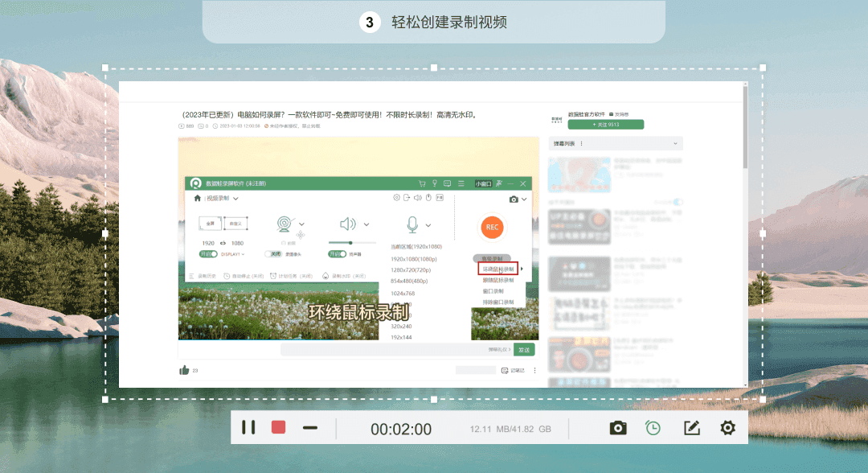Adjust the speaker volume slider
868x473 pixels.
click(x=351, y=241)
